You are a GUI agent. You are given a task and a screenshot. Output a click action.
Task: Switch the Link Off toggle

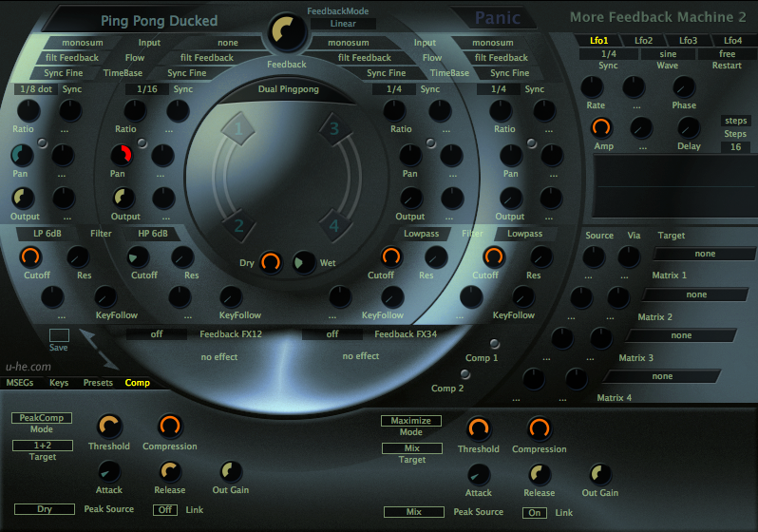pos(165,510)
